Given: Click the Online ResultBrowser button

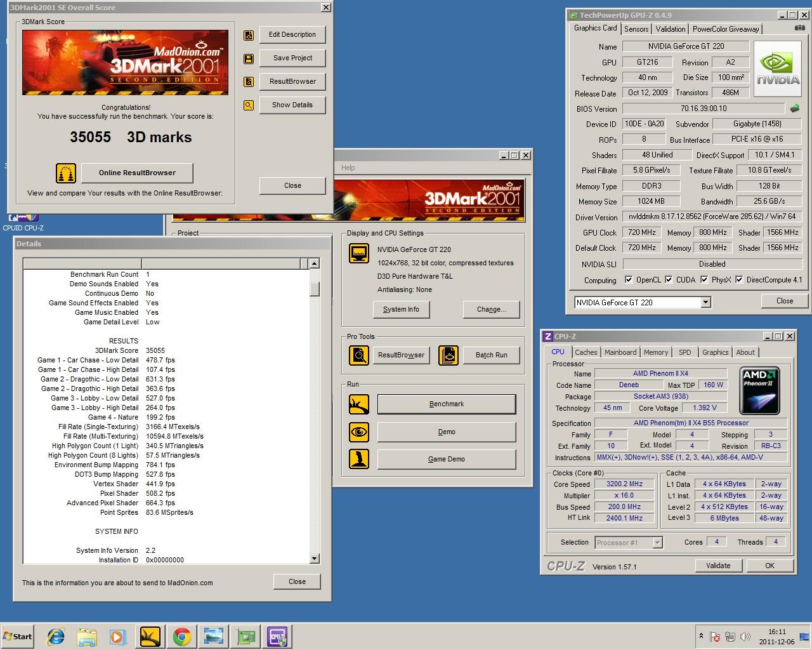Looking at the screenshot, I should click(x=137, y=173).
